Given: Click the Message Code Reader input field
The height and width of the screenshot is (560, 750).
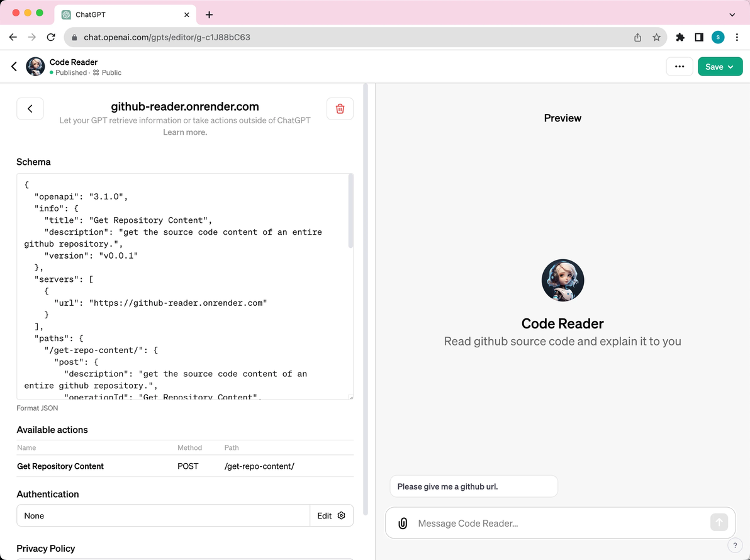Looking at the screenshot, I should coord(559,523).
